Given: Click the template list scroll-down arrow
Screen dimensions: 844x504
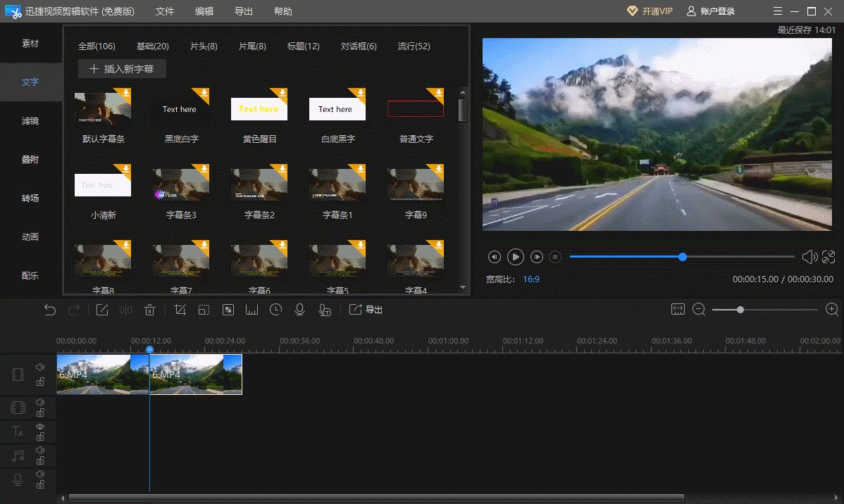Looking at the screenshot, I should pyautogui.click(x=462, y=287).
